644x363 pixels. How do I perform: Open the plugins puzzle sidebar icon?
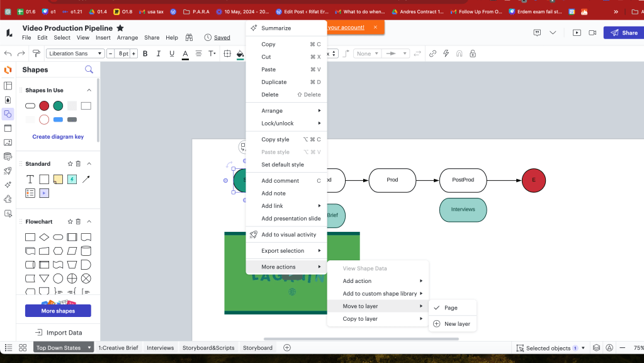8,199
